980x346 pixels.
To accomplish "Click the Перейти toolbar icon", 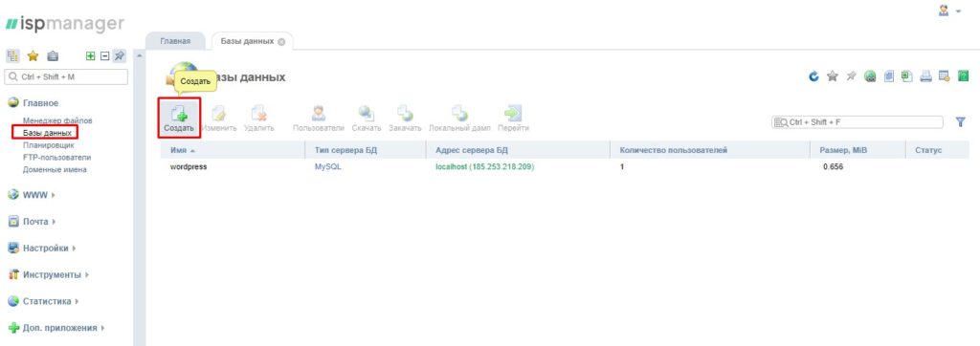I will (513, 118).
